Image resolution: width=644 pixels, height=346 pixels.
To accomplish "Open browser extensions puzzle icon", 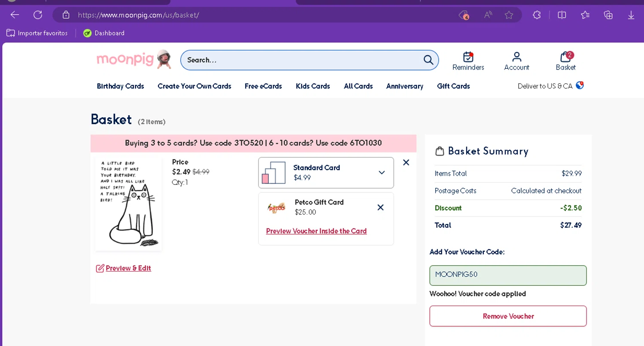I will [537, 15].
